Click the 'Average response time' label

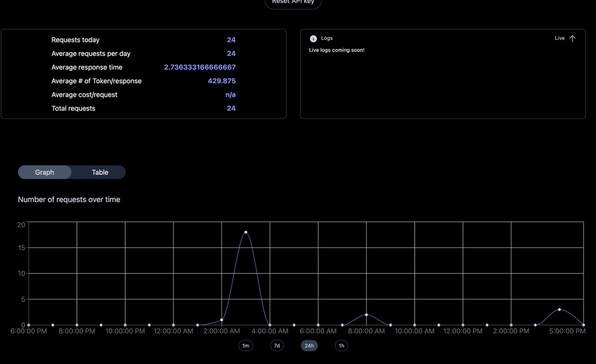tap(87, 67)
